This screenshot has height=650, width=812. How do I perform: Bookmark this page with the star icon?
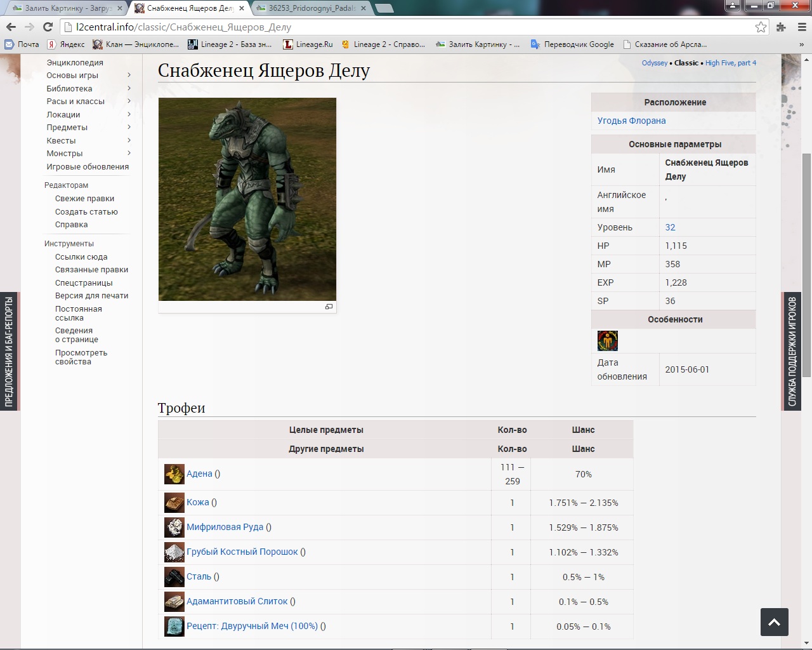761,27
